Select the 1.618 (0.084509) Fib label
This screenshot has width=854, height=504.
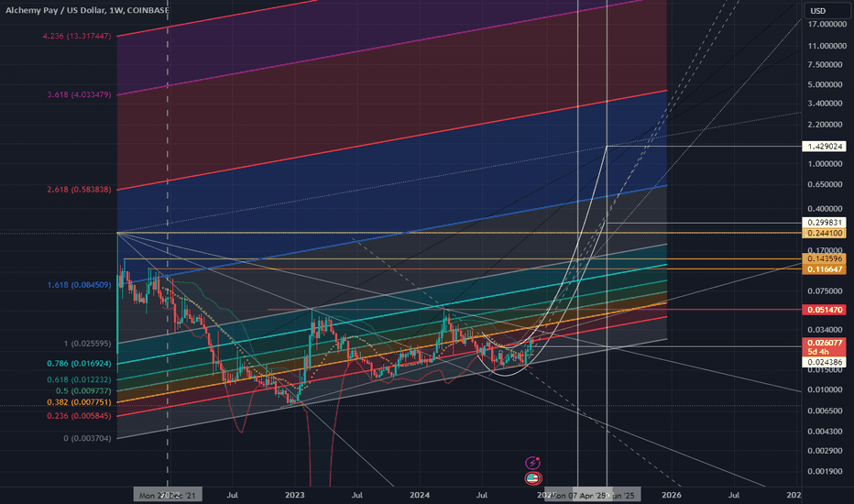tap(79, 285)
